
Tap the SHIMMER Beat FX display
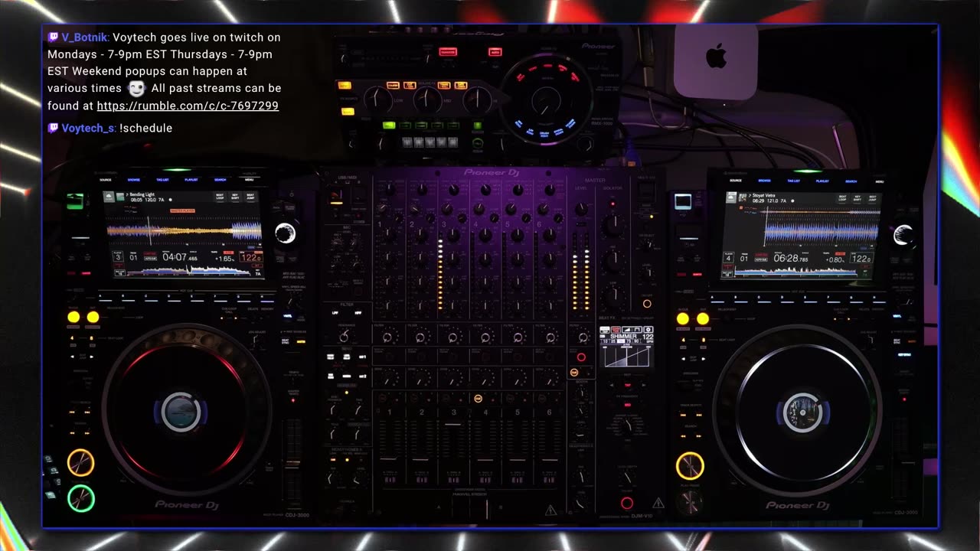point(626,347)
